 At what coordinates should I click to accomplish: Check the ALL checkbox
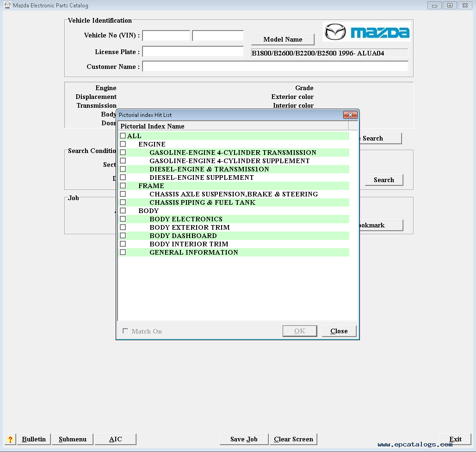click(x=123, y=136)
